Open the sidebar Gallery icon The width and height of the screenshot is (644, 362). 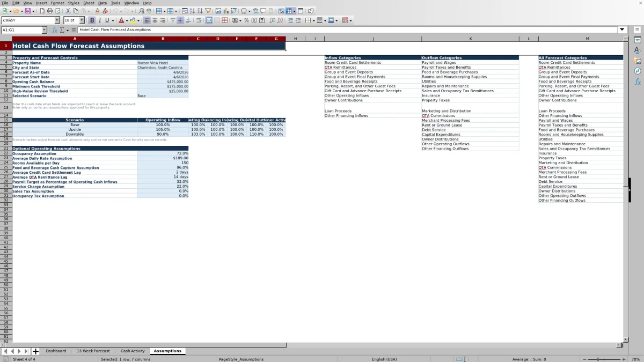[x=638, y=61]
